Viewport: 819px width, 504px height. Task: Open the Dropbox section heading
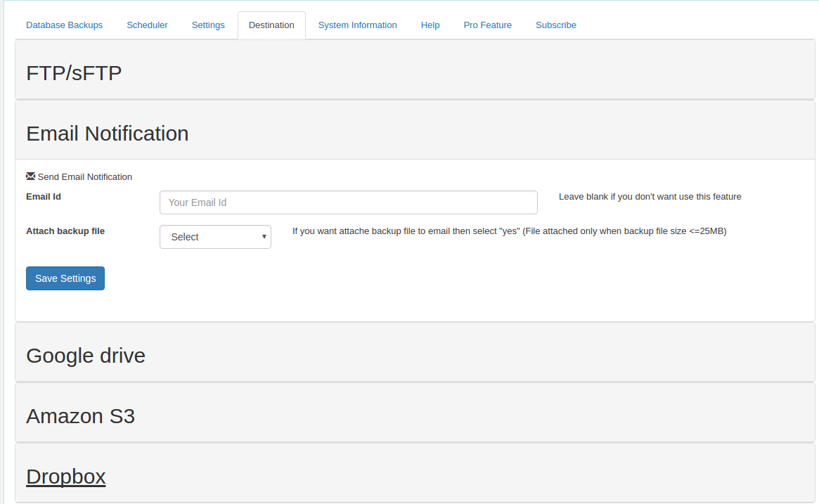pos(66,477)
